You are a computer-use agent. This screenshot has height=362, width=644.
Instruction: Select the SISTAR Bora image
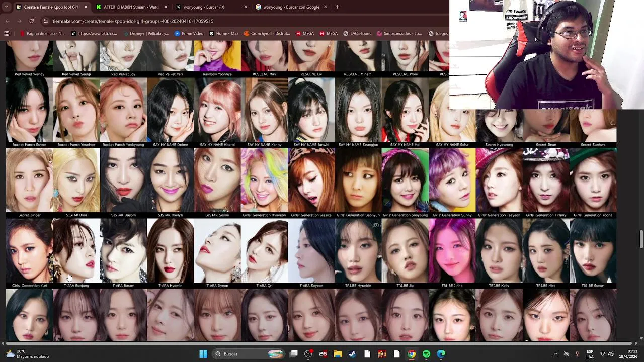[x=76, y=180]
